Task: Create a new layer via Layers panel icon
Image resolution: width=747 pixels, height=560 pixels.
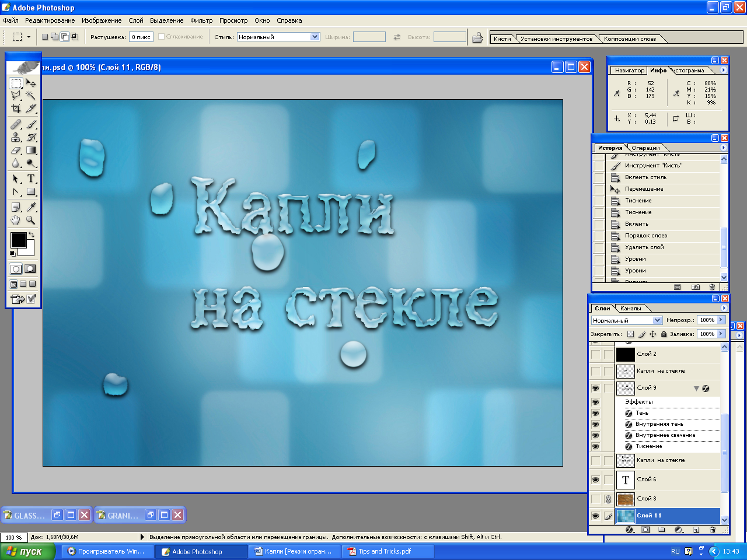Action: click(x=696, y=530)
